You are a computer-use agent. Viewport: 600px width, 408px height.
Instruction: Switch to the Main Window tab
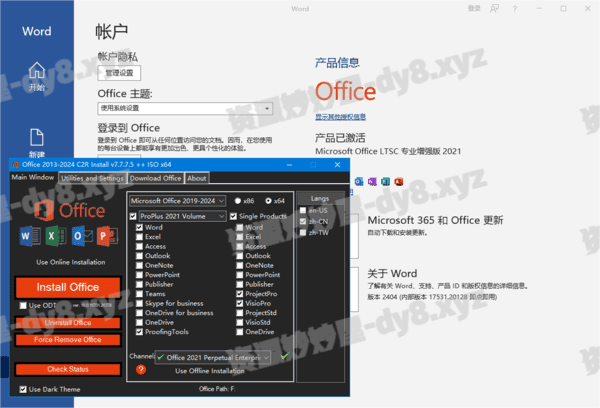[x=33, y=177]
